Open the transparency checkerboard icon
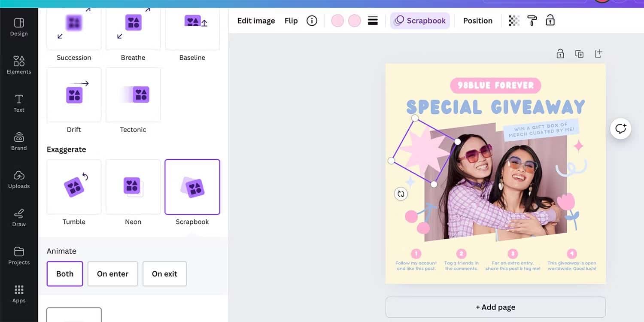This screenshot has height=322, width=644. 514,21
